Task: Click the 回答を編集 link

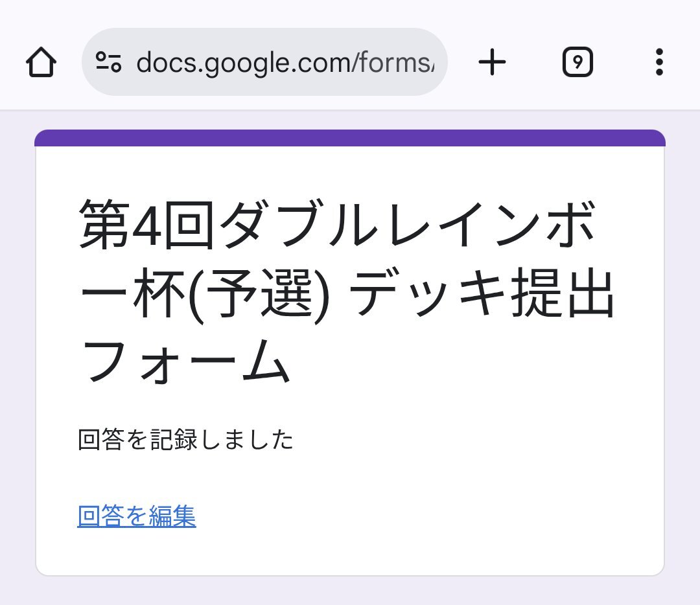Action: click(x=137, y=516)
